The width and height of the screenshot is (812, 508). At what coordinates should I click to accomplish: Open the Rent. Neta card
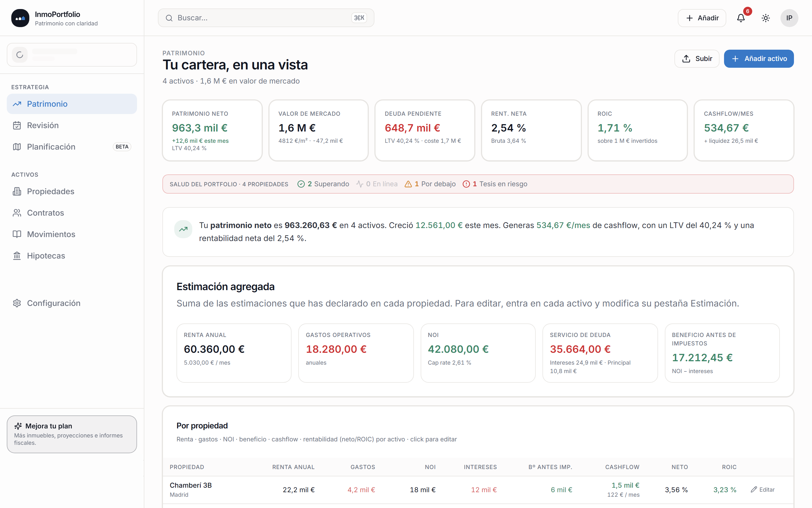531,130
